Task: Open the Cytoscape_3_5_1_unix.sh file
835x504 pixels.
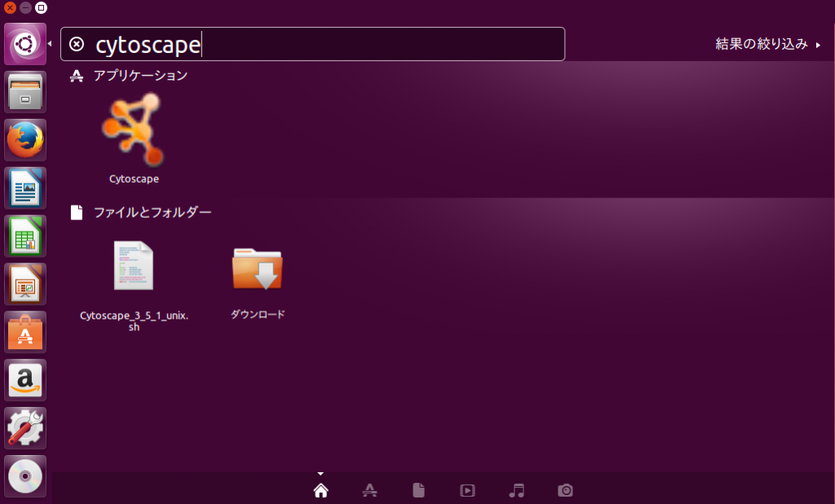Action: click(133, 265)
